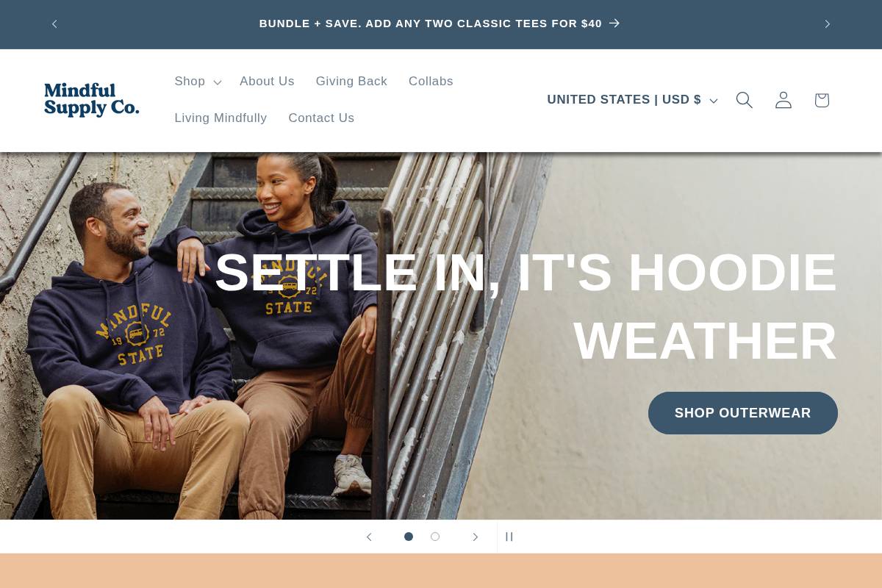The width and height of the screenshot is (882, 588).
Task: Go to next announcement in top bar
Action: (x=828, y=24)
